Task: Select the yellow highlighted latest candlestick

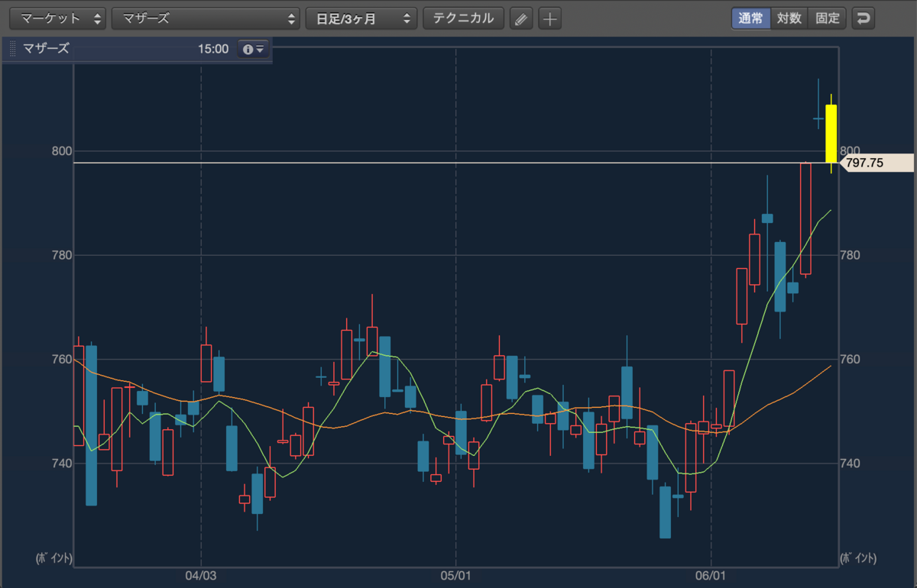Action: pos(831,134)
